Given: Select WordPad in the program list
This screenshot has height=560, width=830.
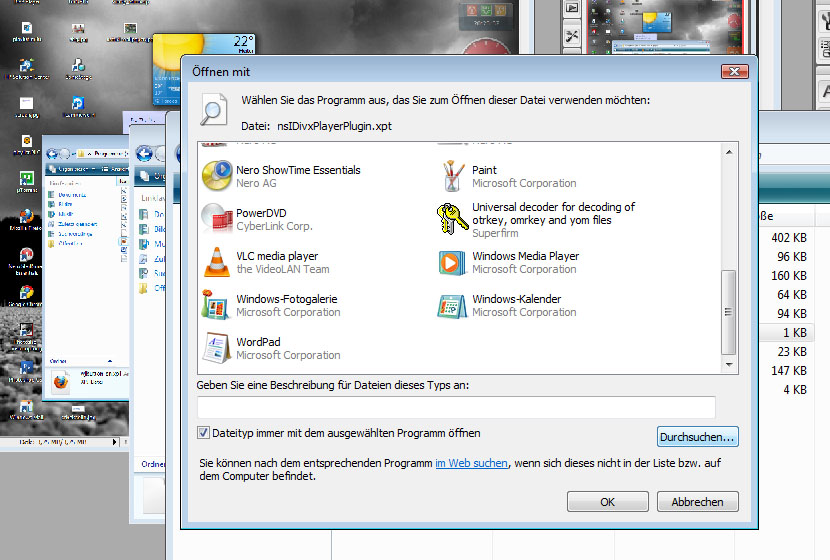Looking at the screenshot, I should [x=271, y=348].
